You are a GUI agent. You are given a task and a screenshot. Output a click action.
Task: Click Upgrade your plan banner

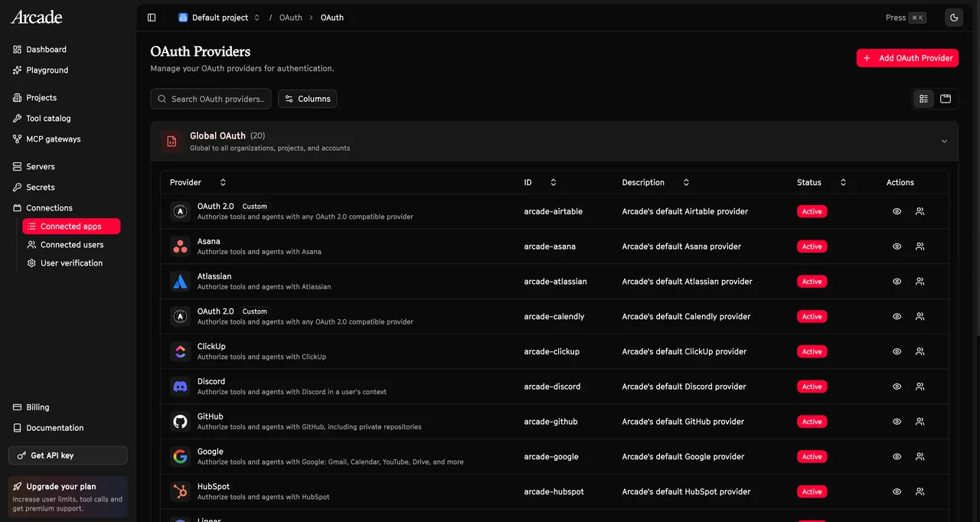[67, 496]
